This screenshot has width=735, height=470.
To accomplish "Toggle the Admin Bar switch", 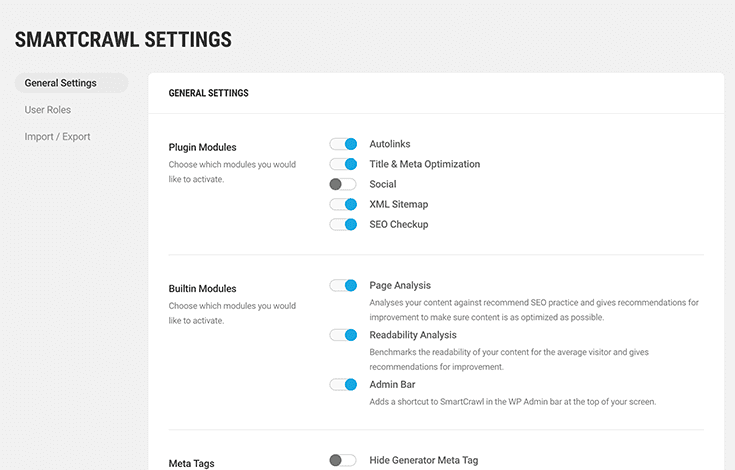I will click(x=343, y=385).
